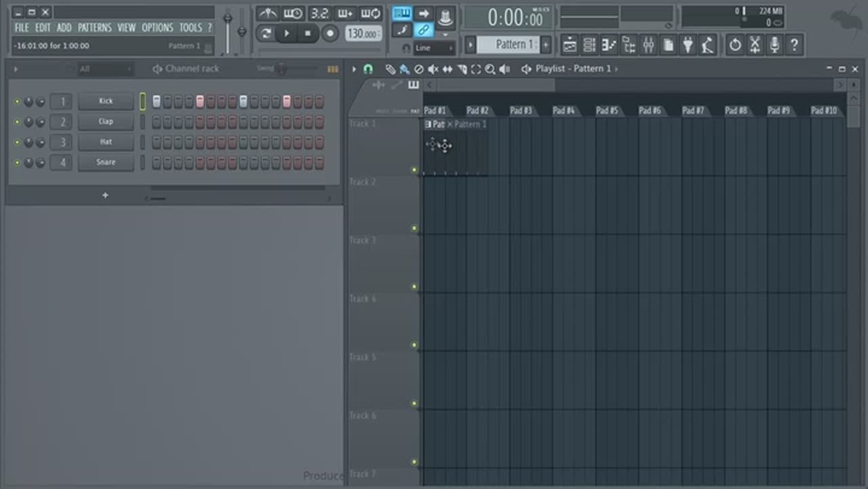The image size is (868, 489).
Task: Click the Swing knob in Channel rack
Action: click(281, 69)
